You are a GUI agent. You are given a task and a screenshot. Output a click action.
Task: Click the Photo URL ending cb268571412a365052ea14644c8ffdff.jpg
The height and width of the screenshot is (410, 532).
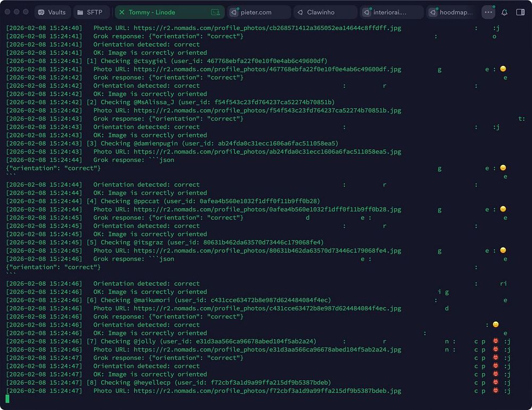coord(268,28)
